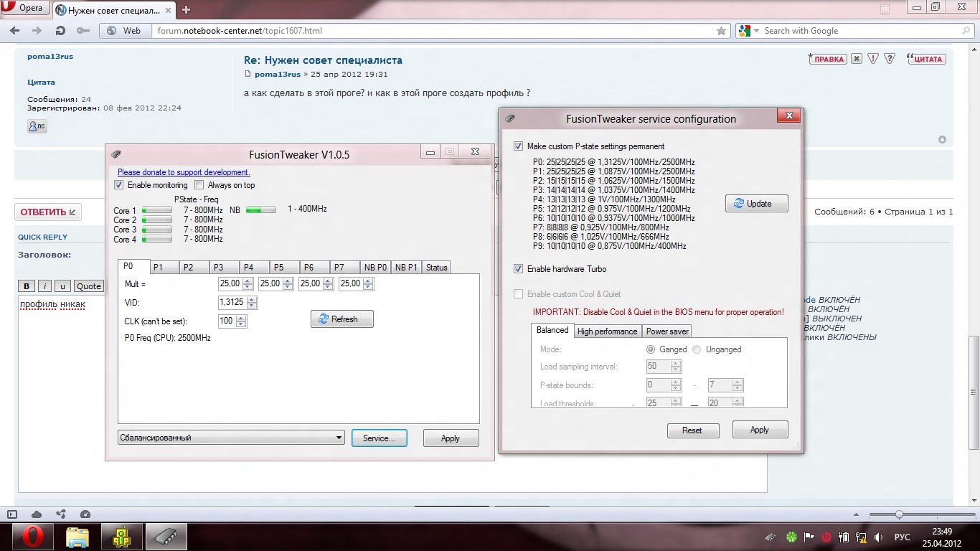This screenshot has width=980, height=551.
Task: Open Opera from the Windows taskbar
Action: [32, 537]
